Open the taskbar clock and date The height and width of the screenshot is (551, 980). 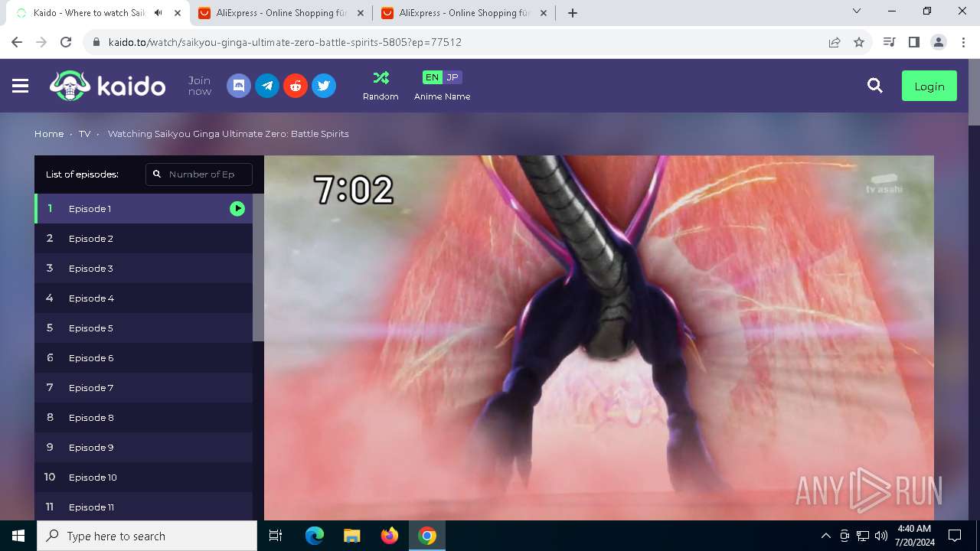coord(914,536)
